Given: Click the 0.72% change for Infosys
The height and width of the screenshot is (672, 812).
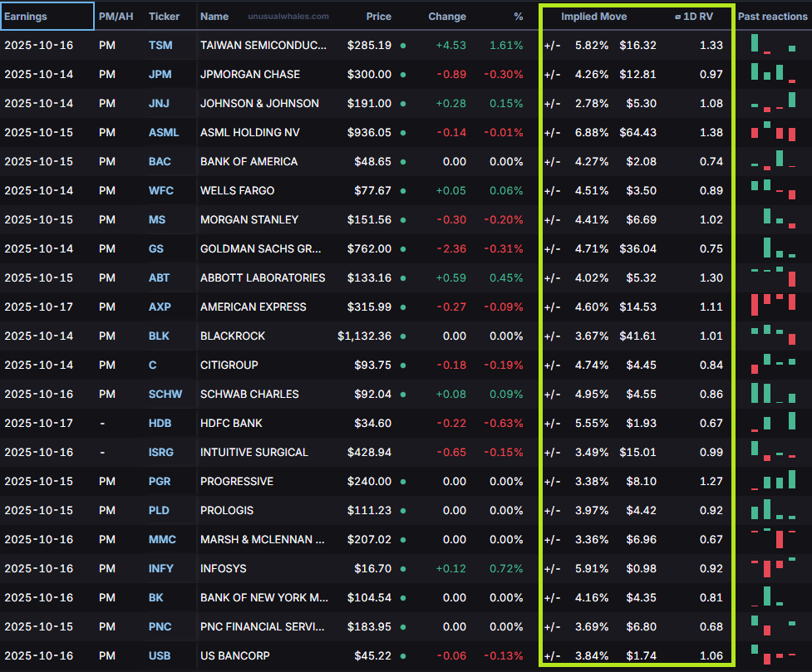Looking at the screenshot, I should click(x=506, y=568).
